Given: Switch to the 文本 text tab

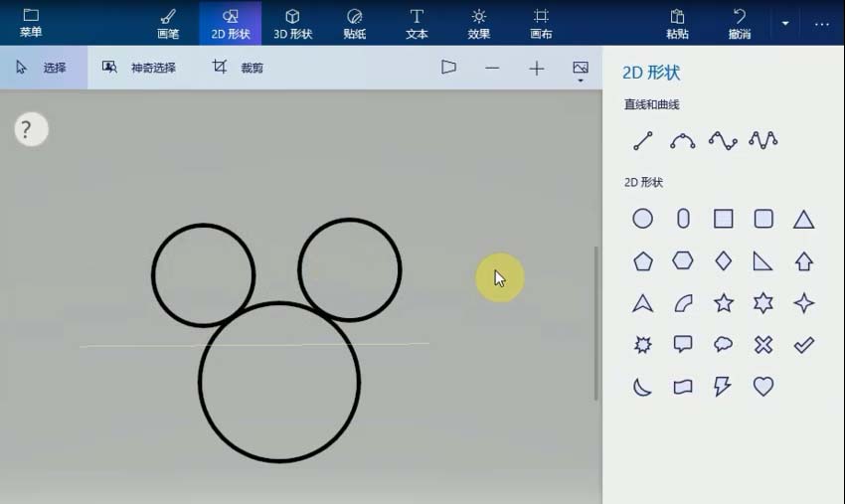Looking at the screenshot, I should [x=417, y=23].
